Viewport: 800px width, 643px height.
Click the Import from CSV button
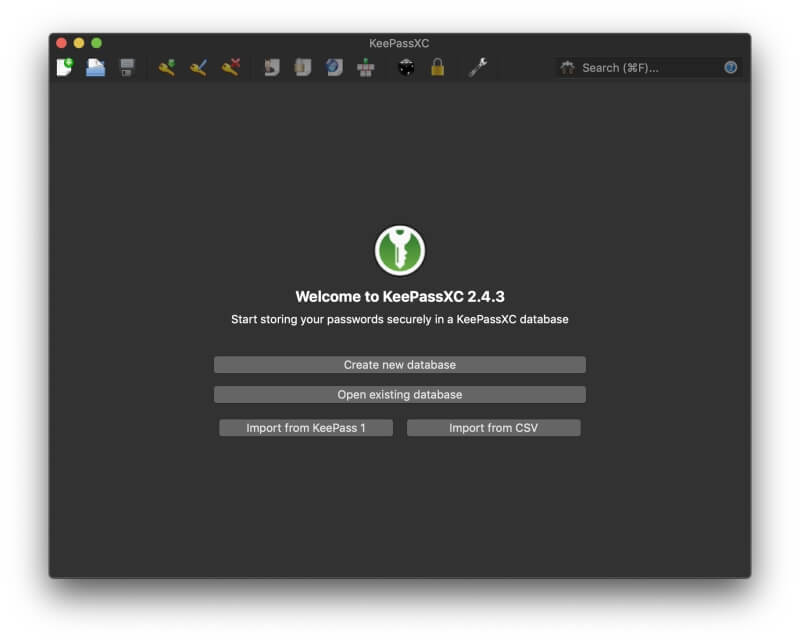[493, 428]
